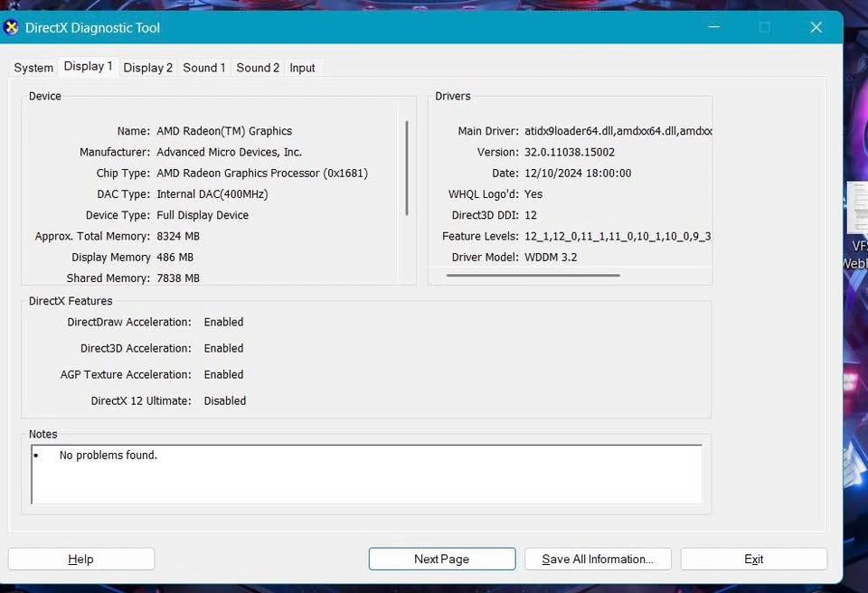Click the 'Driver Model:' label
Viewport: 868px width, 593px height.
(x=486, y=258)
